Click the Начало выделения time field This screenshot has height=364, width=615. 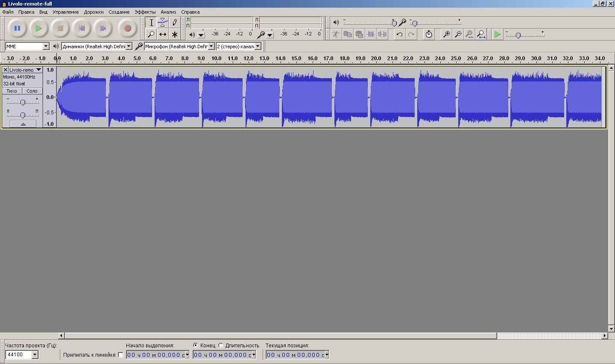pos(158,355)
